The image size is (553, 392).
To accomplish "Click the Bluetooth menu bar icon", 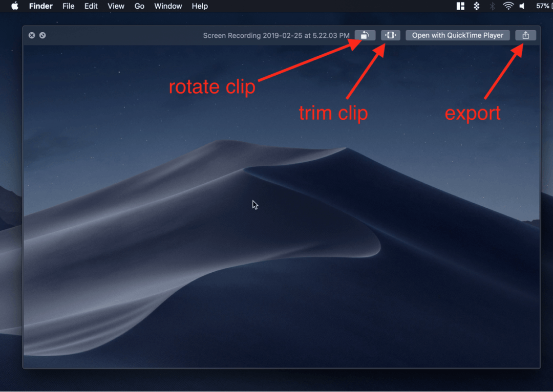I will click(493, 6).
